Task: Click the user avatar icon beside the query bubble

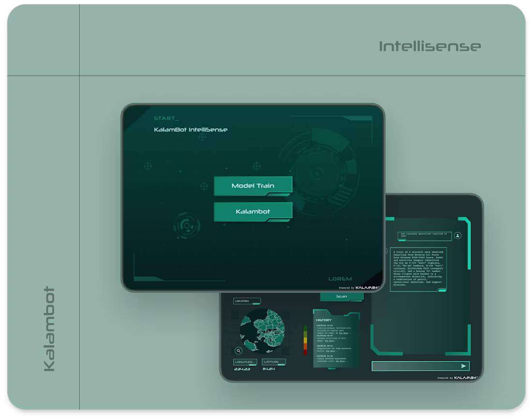Action: 458,236
